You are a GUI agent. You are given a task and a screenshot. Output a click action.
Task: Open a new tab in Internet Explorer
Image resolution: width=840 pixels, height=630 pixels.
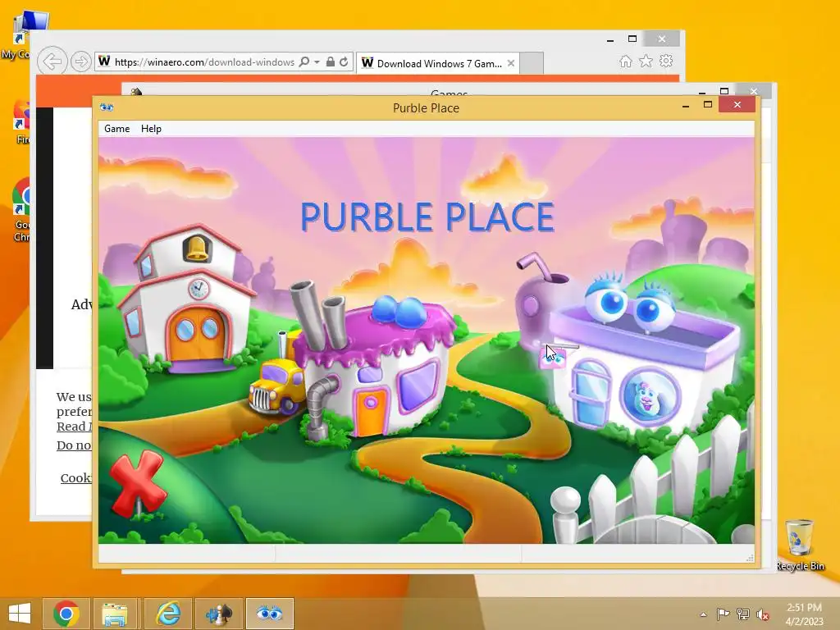pyautogui.click(x=532, y=64)
